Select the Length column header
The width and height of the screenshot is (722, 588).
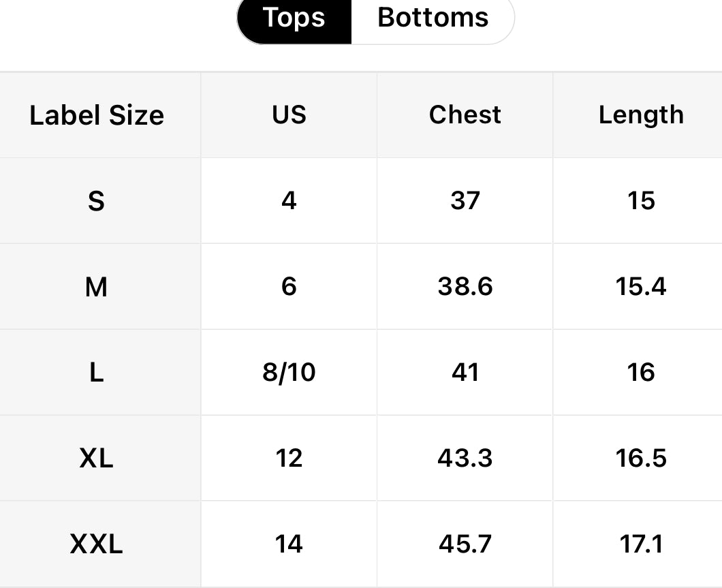click(641, 115)
